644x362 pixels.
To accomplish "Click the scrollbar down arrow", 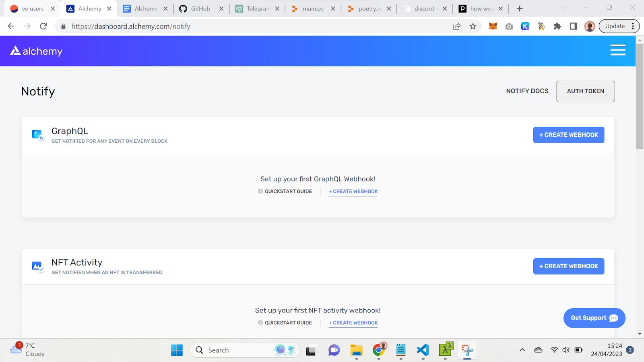I will pos(640,334).
